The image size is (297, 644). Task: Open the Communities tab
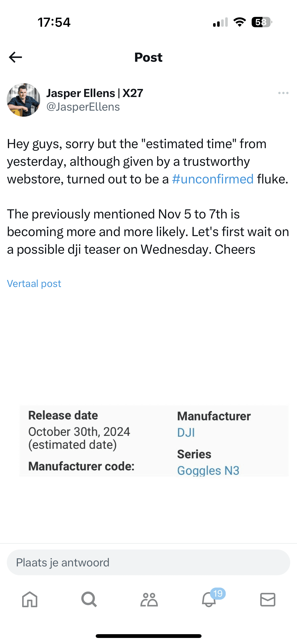click(149, 599)
